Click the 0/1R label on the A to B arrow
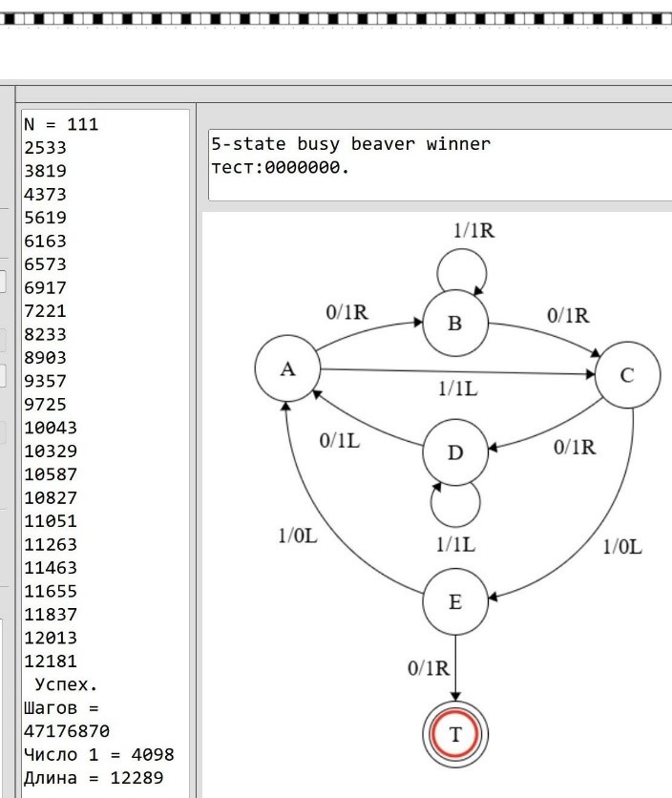 click(x=347, y=312)
